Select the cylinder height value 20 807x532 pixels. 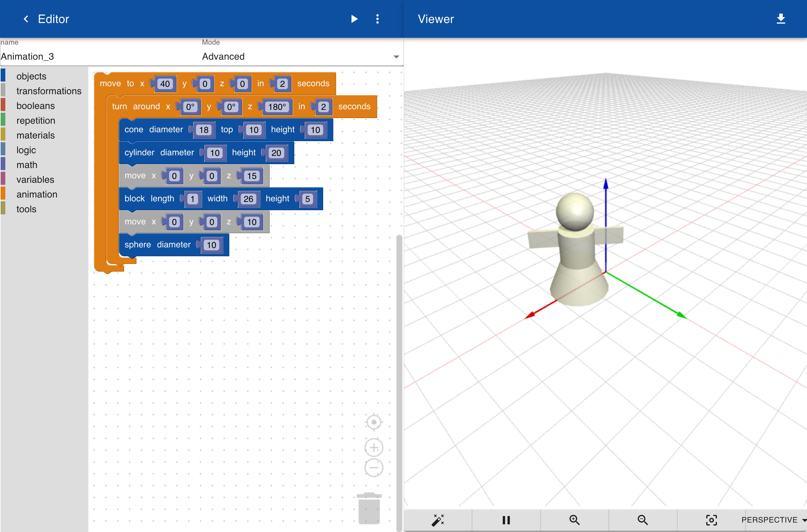(x=276, y=153)
